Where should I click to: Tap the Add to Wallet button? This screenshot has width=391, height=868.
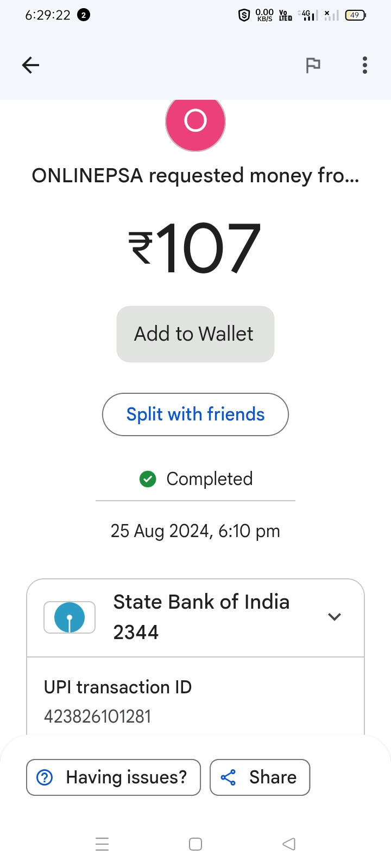[x=195, y=334]
